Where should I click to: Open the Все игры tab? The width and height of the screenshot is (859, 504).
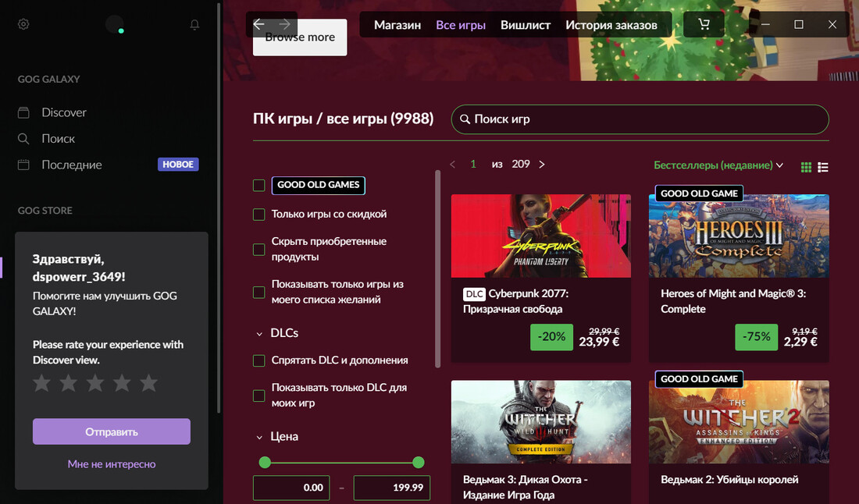tap(461, 25)
